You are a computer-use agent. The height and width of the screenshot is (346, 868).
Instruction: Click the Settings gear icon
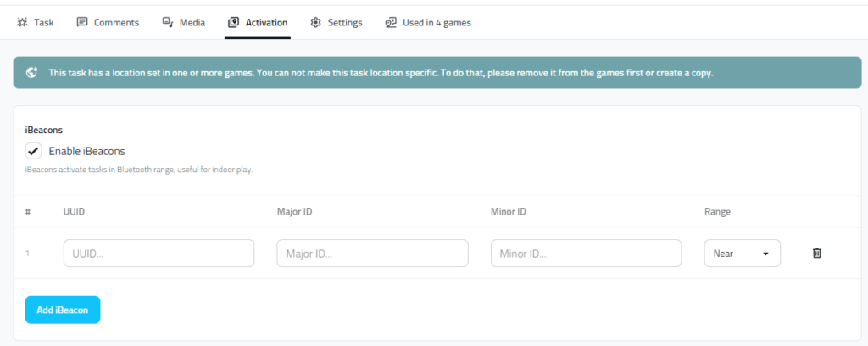point(315,23)
